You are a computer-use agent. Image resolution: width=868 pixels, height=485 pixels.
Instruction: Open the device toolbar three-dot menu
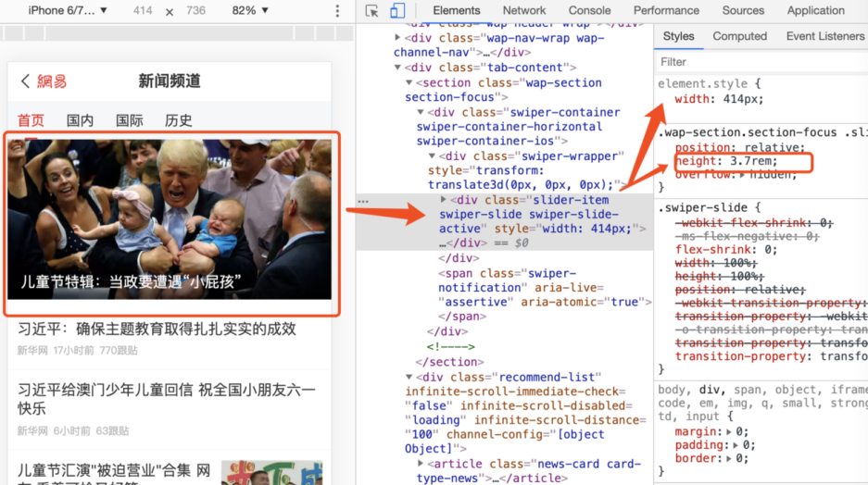tap(337, 10)
